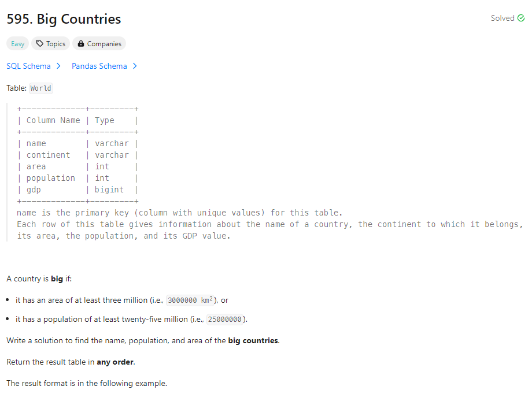The image size is (532, 401).
Task: Click the Easy difficulty badge
Action: (17, 43)
